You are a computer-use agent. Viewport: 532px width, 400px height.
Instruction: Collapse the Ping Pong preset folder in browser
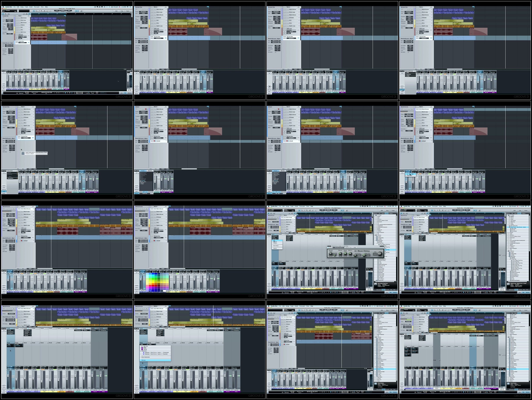point(377,243)
